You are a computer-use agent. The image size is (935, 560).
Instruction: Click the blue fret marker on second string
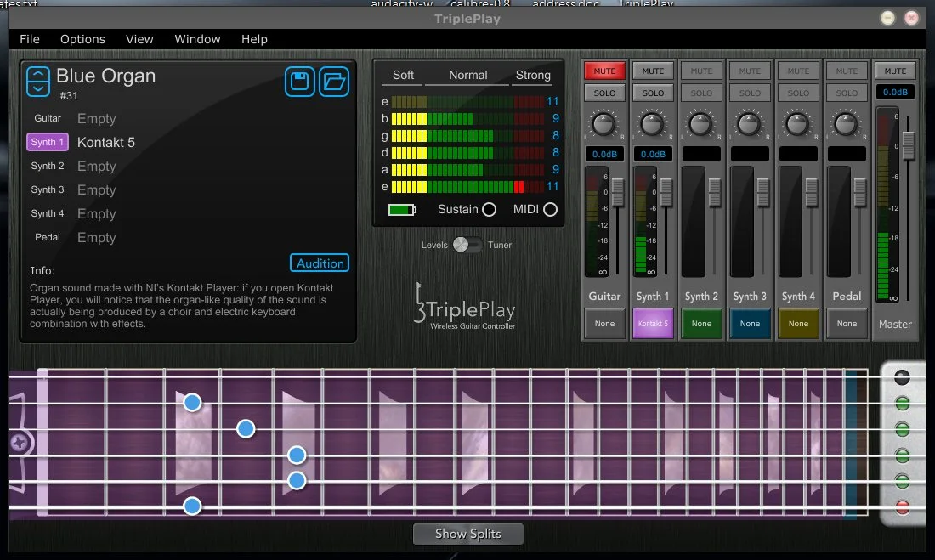coord(192,403)
